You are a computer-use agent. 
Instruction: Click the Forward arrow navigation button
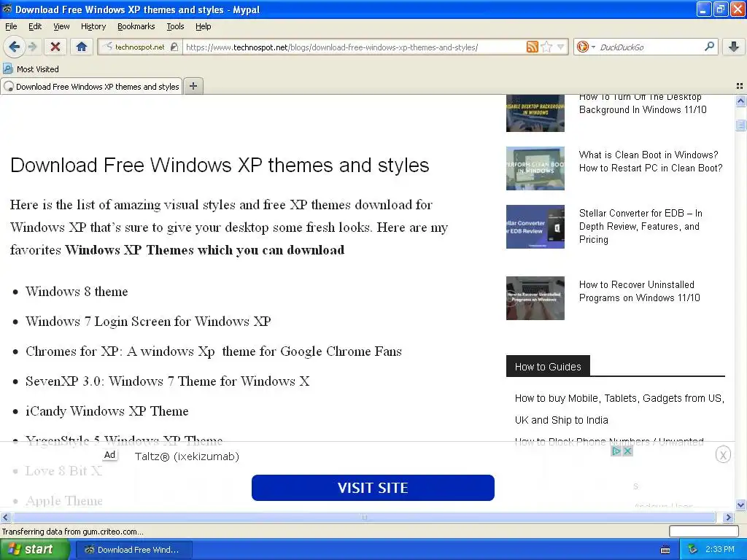[x=32, y=47]
